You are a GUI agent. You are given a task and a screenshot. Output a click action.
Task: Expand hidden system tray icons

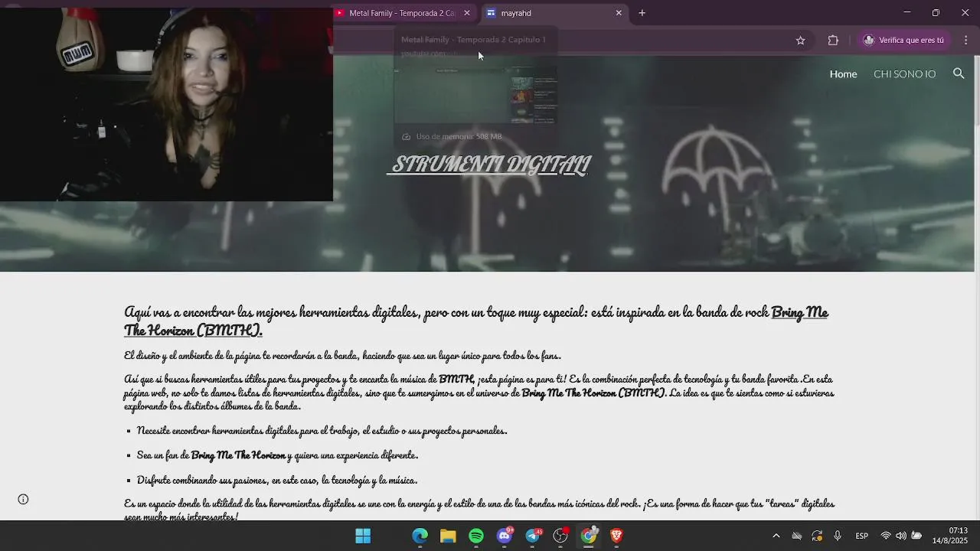click(776, 536)
